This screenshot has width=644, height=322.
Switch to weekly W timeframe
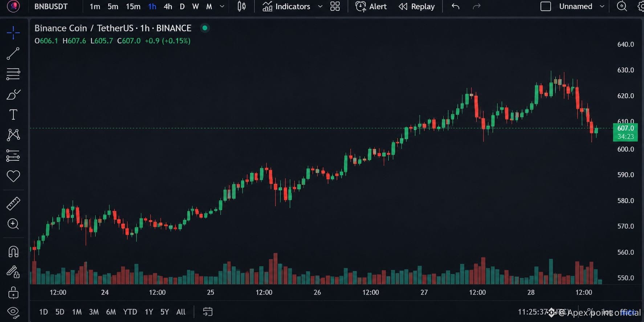click(x=195, y=7)
